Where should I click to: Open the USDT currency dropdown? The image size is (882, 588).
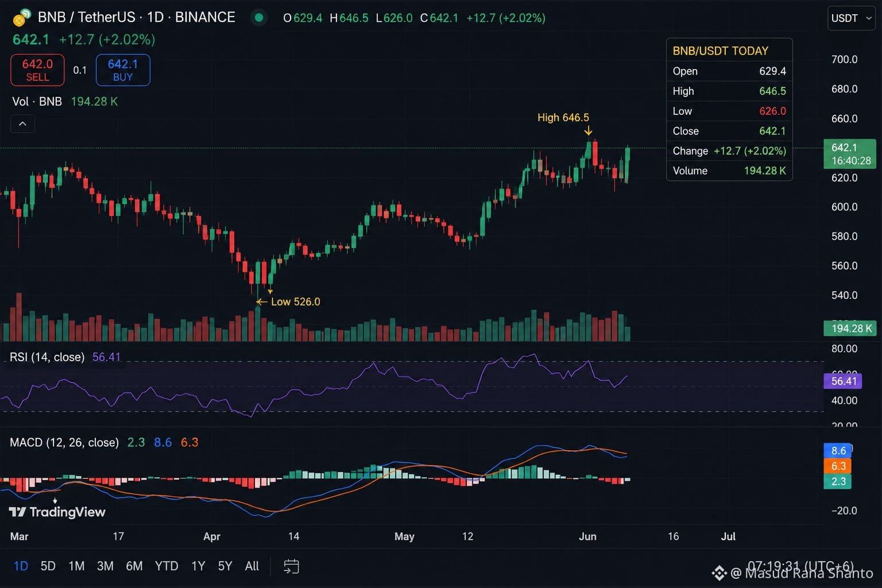(x=852, y=18)
